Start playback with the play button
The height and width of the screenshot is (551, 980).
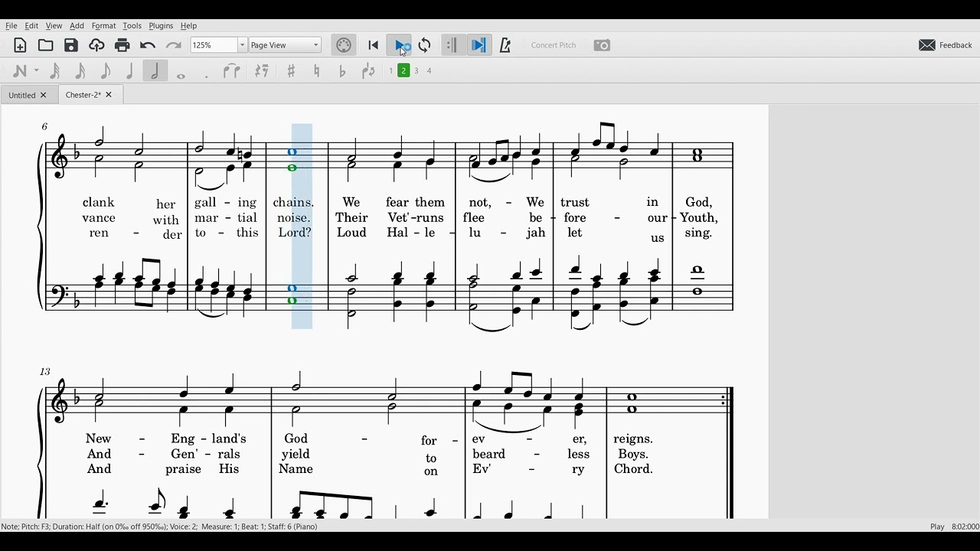(400, 45)
